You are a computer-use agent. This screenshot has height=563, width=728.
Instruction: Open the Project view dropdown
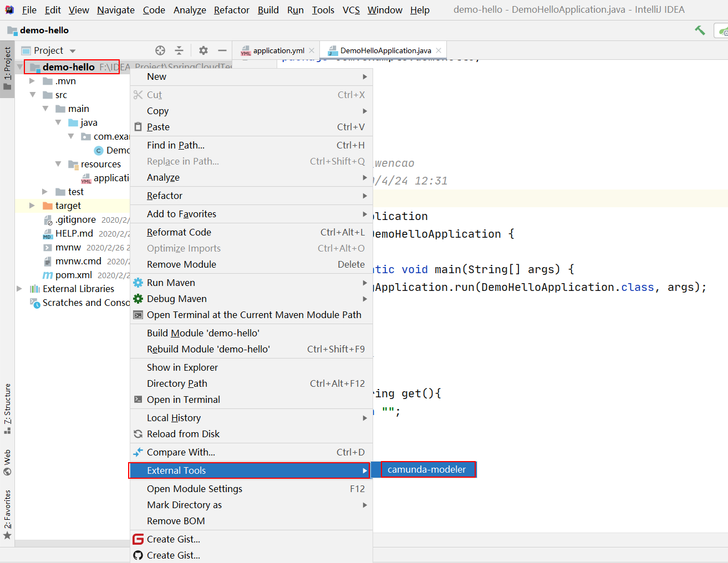tap(73, 51)
